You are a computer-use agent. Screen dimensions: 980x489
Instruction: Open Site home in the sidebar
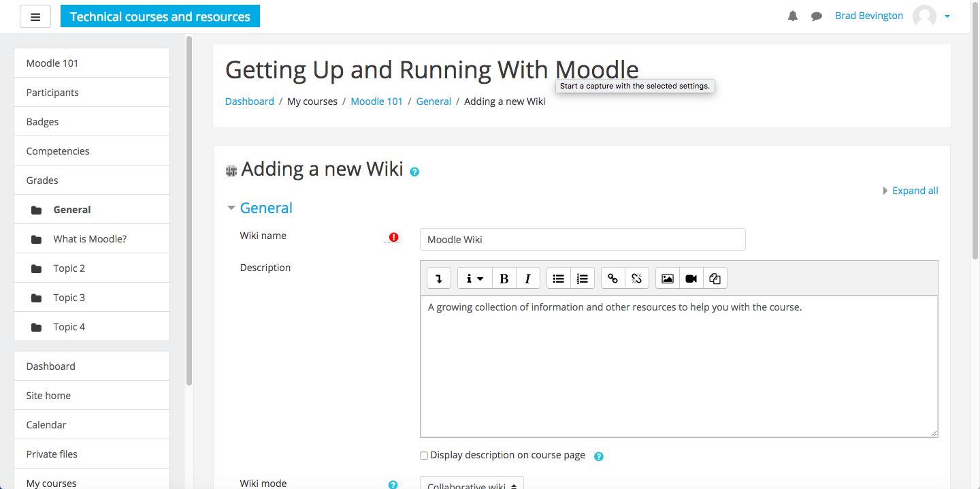click(x=92, y=396)
